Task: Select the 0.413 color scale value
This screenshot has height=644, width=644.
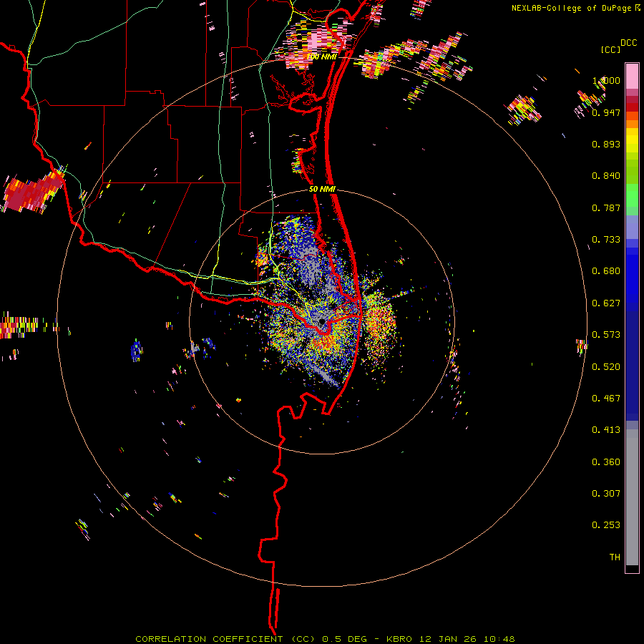Action: click(x=606, y=430)
